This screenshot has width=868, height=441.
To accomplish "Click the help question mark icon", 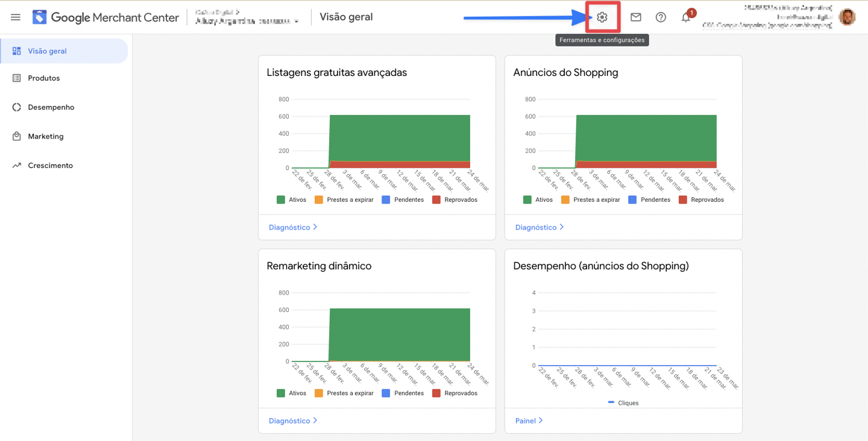I will [661, 17].
